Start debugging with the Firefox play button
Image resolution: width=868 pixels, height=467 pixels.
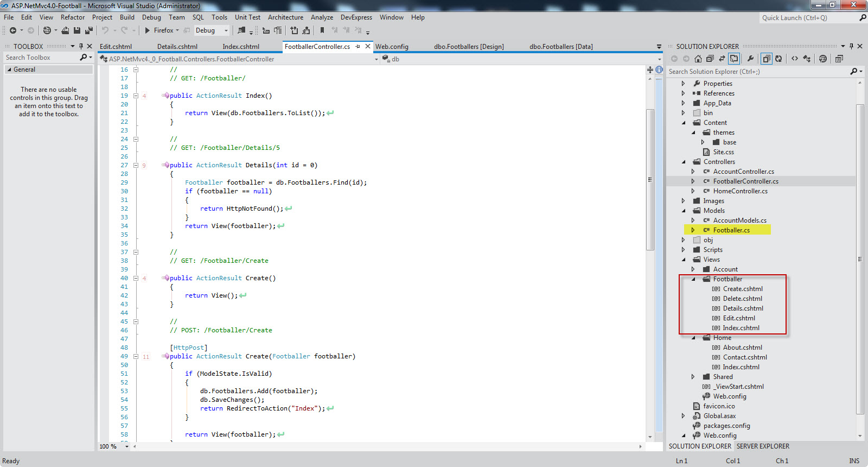tap(147, 30)
